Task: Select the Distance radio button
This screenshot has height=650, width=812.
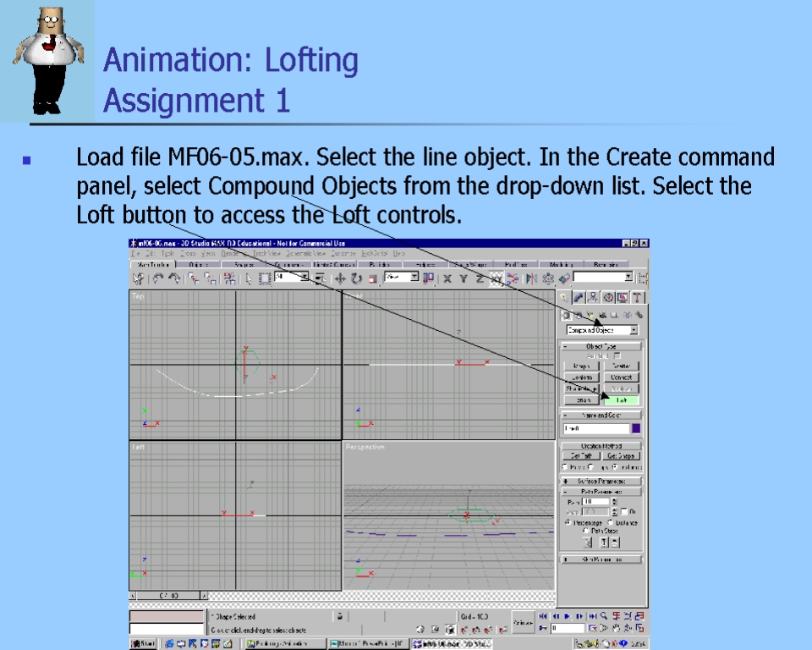Action: click(610, 523)
